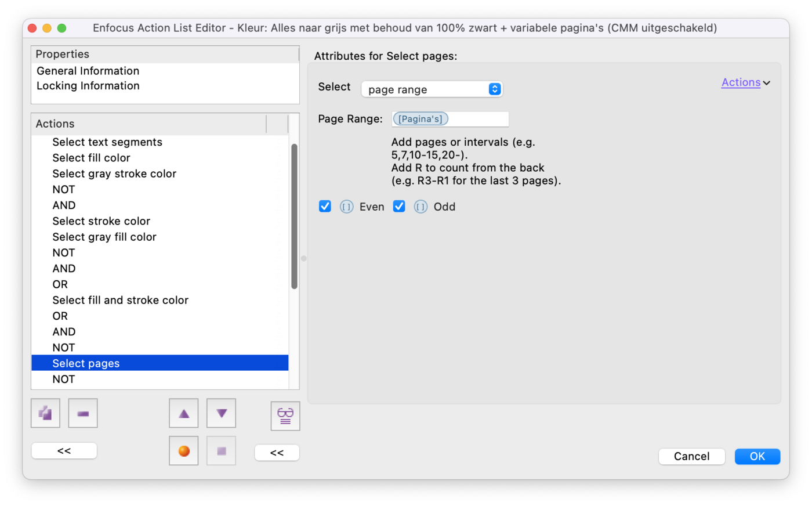Viewport: 812px width, 506px height.
Task: Open Locking Information properties
Action: (88, 86)
